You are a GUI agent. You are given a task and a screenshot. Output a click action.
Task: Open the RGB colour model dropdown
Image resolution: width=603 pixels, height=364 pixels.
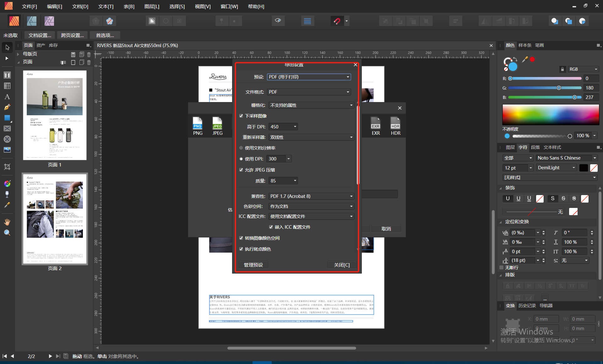[583, 69]
